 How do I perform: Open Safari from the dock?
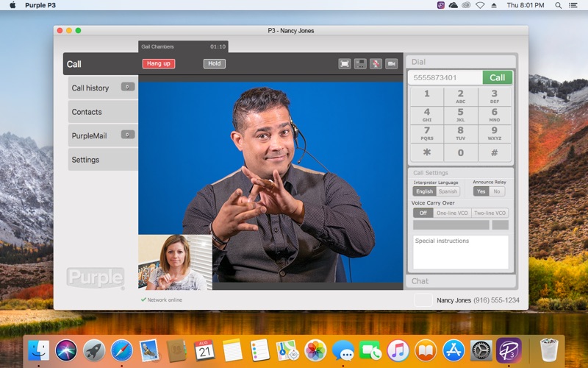(121, 350)
